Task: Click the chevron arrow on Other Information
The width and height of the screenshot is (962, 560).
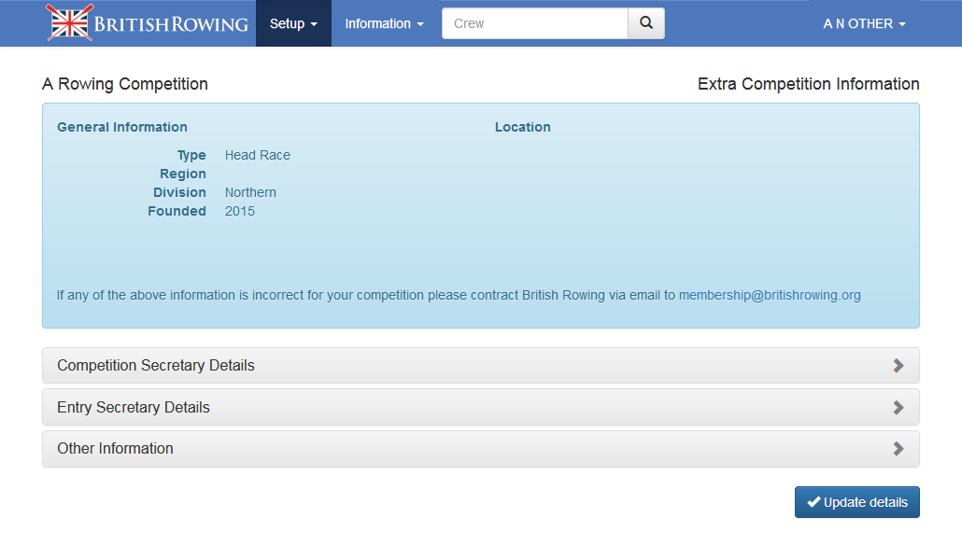Action: (x=898, y=449)
